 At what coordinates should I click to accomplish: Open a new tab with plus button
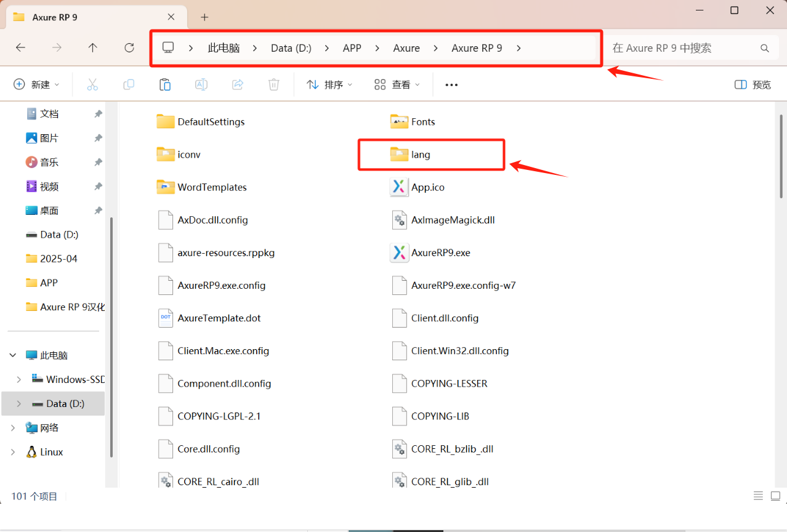(204, 17)
